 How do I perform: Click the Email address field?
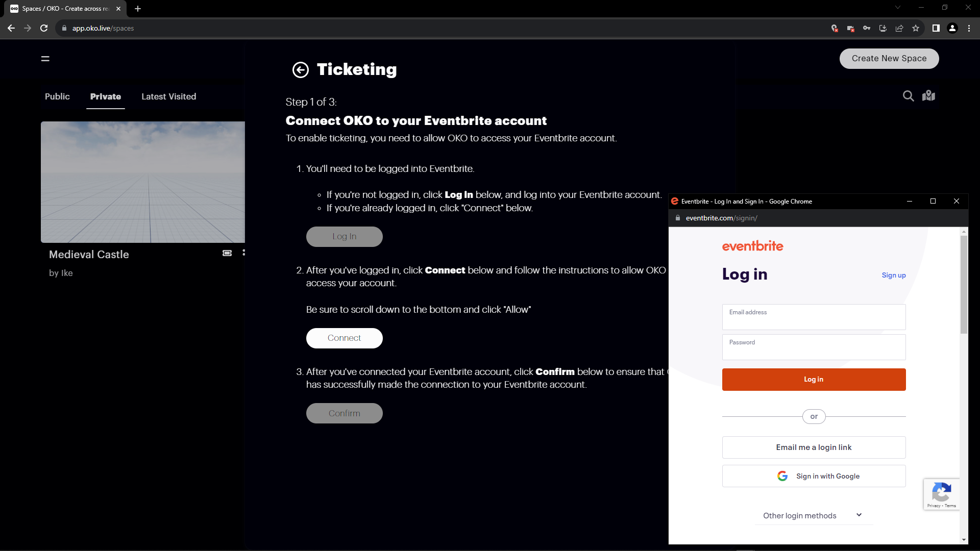(x=814, y=317)
